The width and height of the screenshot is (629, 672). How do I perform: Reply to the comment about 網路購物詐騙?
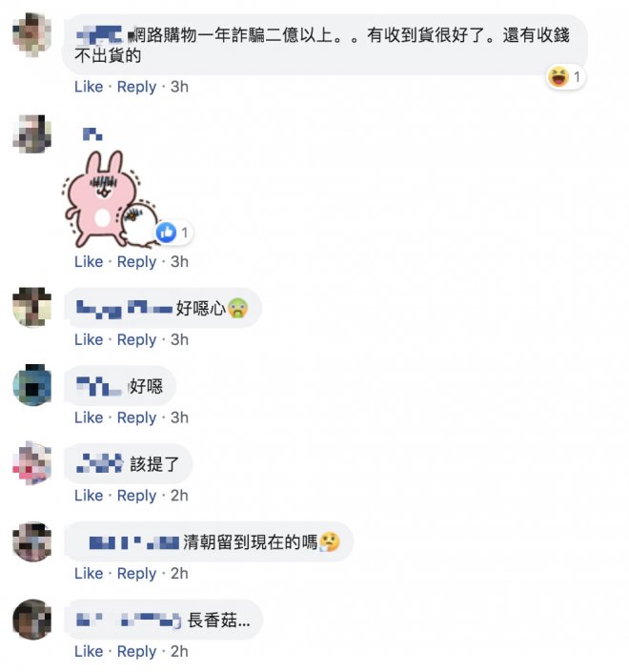[x=136, y=87]
